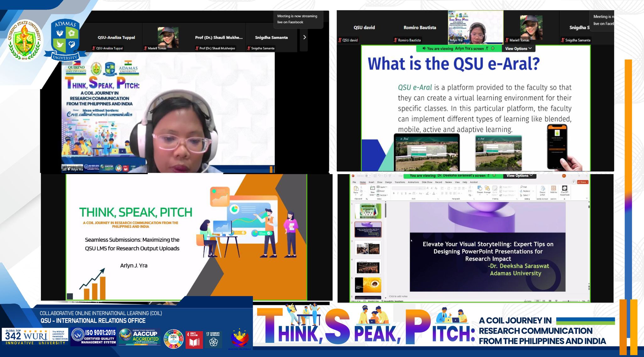Image resolution: width=644 pixels, height=357 pixels.
Task: Click the red Share button in PowerPoint
Action: tap(583, 182)
